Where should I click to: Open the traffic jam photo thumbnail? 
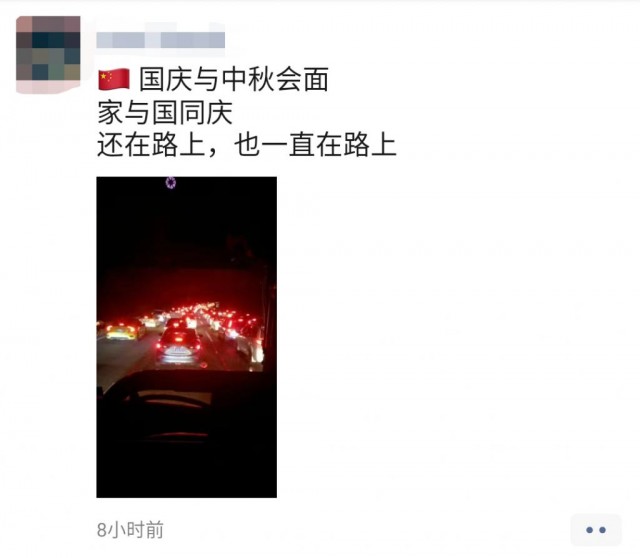coord(187,337)
